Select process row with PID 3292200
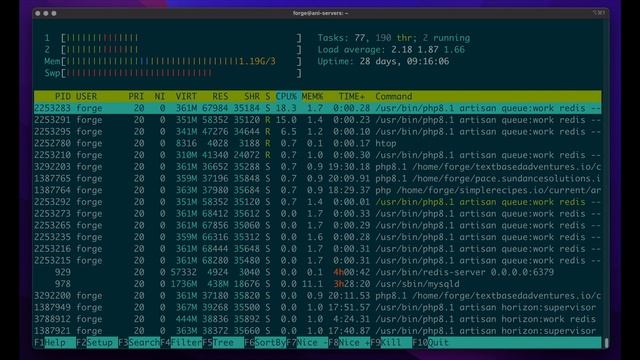Image resolution: width=640 pixels, height=360 pixels. click(318, 296)
